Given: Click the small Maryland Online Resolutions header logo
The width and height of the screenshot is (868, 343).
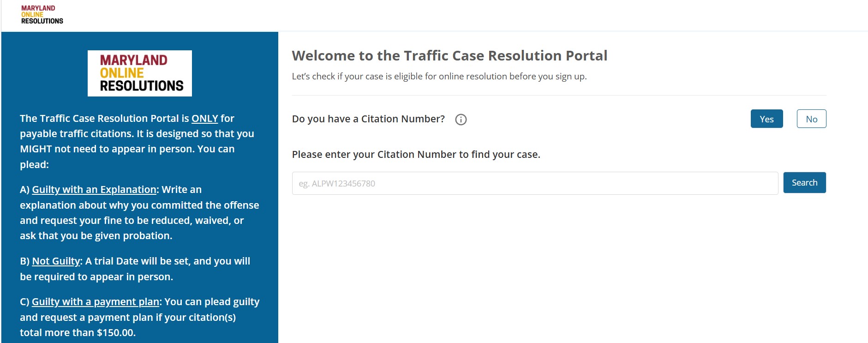Looking at the screenshot, I should click(x=42, y=15).
